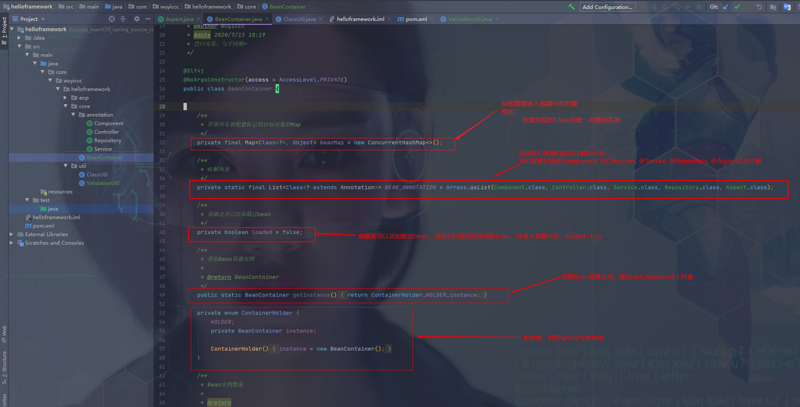800x407 pixels.
Task: Hide the Project panel with minimize icon
Action: pyautogui.click(x=148, y=19)
